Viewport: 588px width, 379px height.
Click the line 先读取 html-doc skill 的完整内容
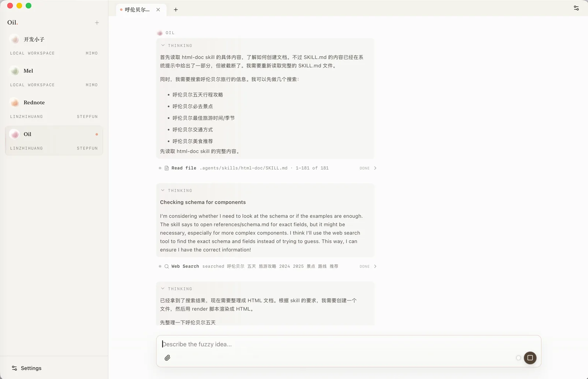click(201, 151)
